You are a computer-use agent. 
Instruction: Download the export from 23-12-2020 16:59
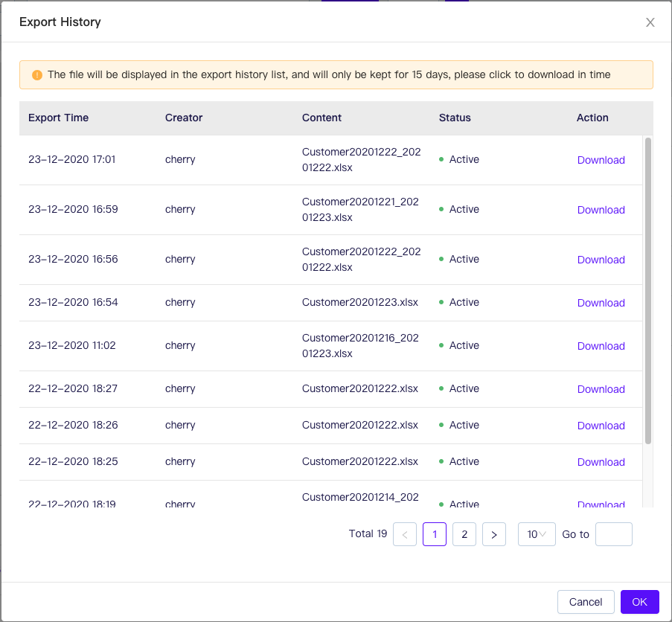(x=601, y=210)
